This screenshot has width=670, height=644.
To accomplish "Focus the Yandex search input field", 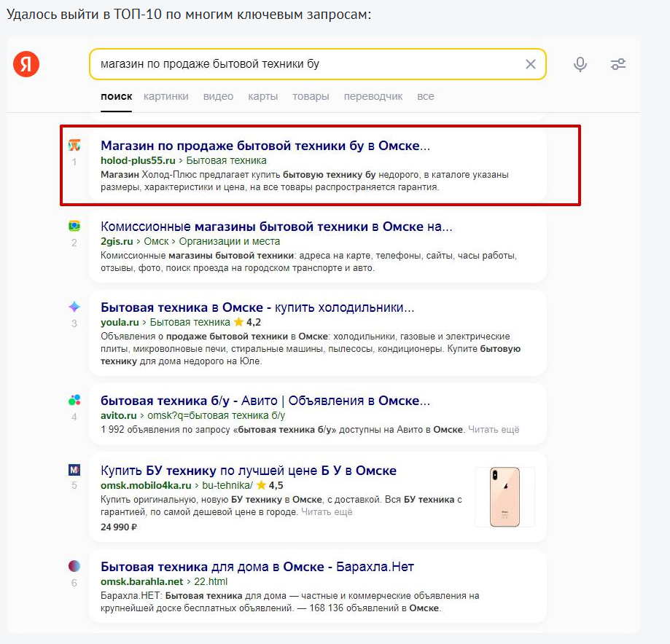I will 306,64.
